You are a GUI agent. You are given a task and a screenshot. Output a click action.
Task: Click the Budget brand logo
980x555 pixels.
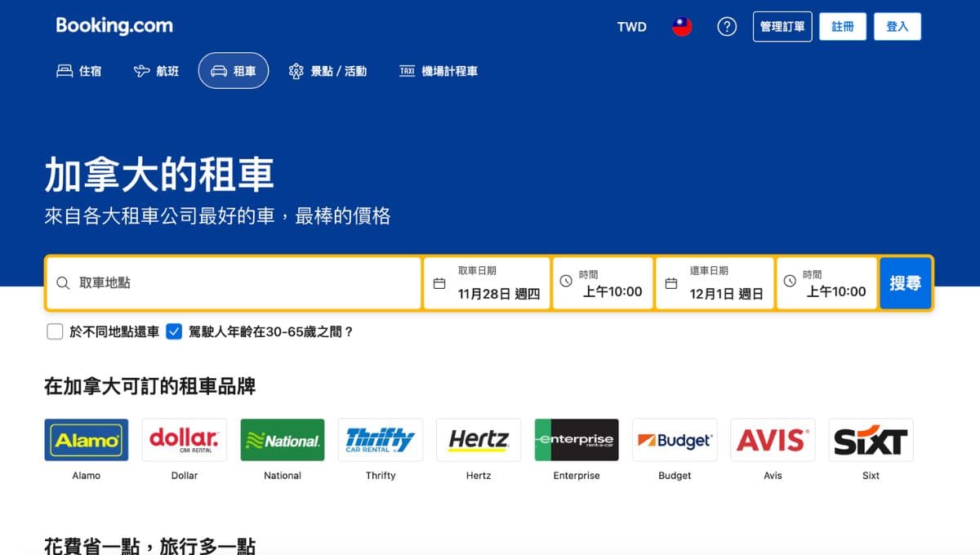coord(675,440)
